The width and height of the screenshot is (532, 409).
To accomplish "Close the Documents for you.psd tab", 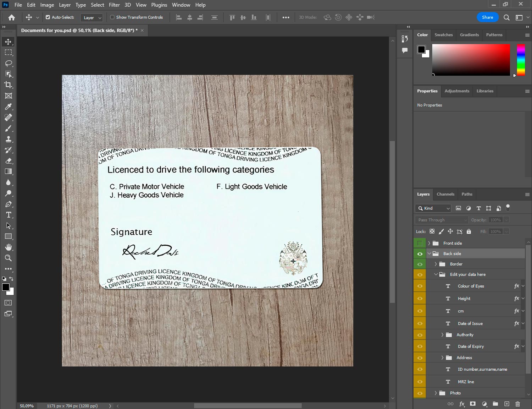I will pyautogui.click(x=142, y=31).
